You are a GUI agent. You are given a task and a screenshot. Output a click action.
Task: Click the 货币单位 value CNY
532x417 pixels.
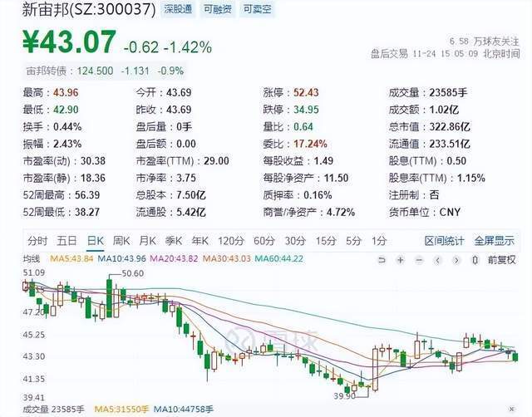450,212
